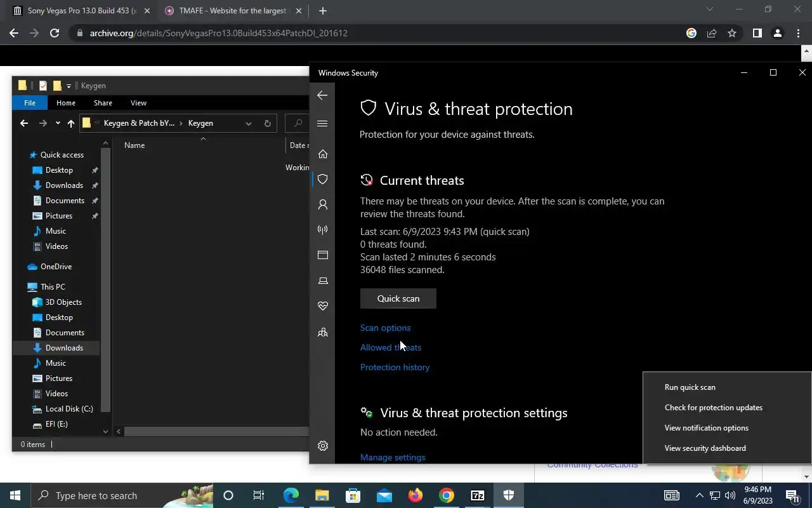Open Home in Windows Security sidebar

click(x=323, y=154)
